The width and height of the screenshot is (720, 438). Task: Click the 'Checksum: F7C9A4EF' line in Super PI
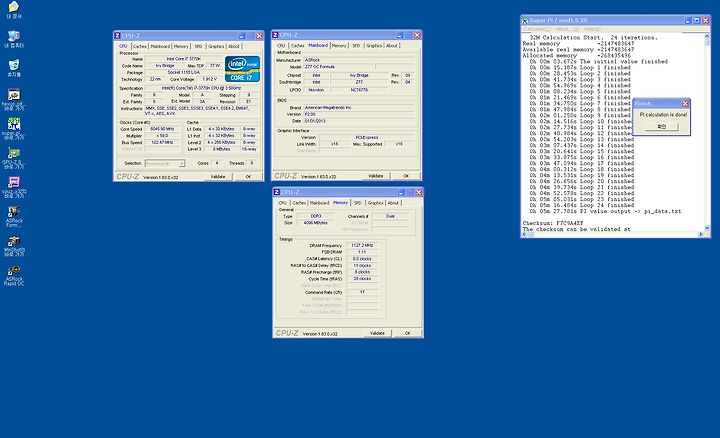tap(553, 223)
